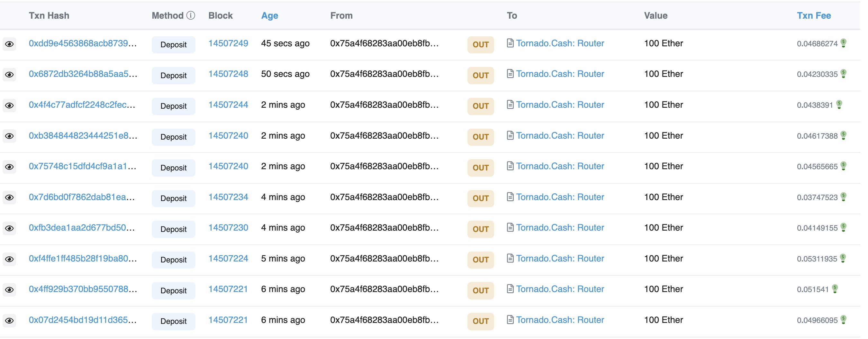Click fee value 0.051541

tap(813, 290)
